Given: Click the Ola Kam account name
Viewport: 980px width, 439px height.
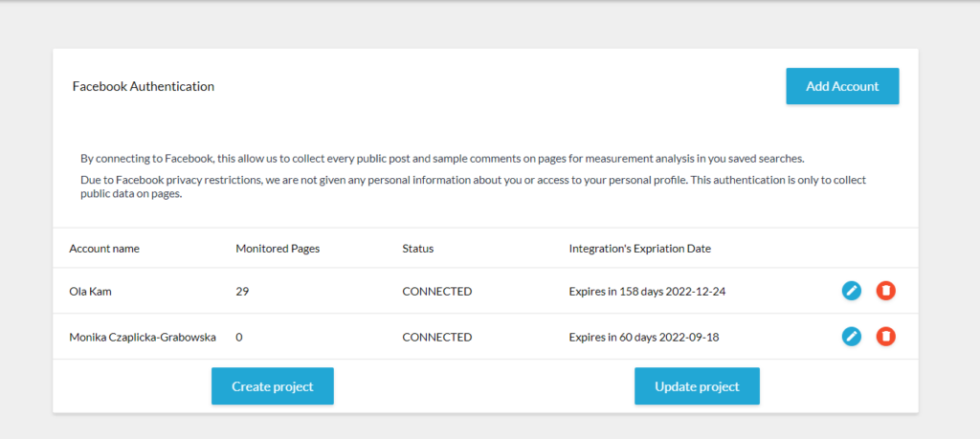Looking at the screenshot, I should pos(91,291).
